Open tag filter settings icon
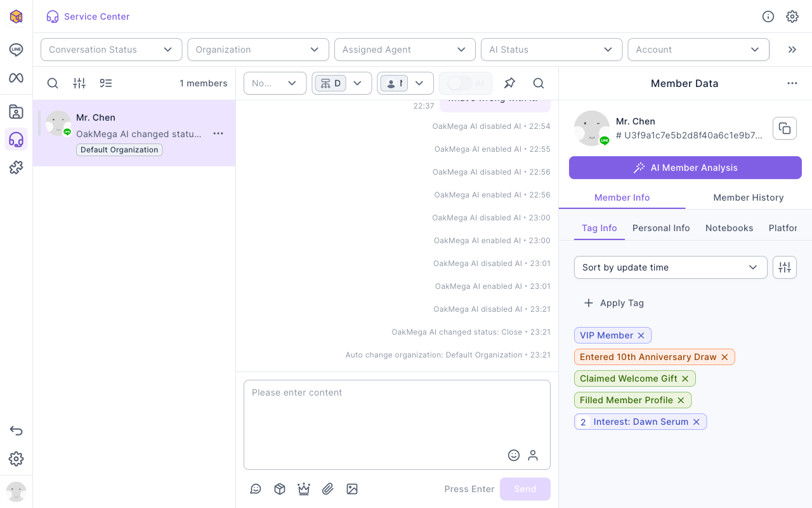 click(785, 267)
